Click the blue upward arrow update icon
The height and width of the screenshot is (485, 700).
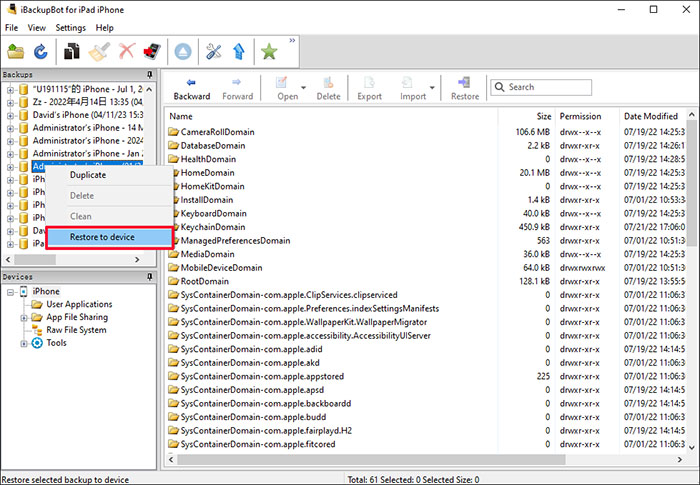tap(237, 52)
